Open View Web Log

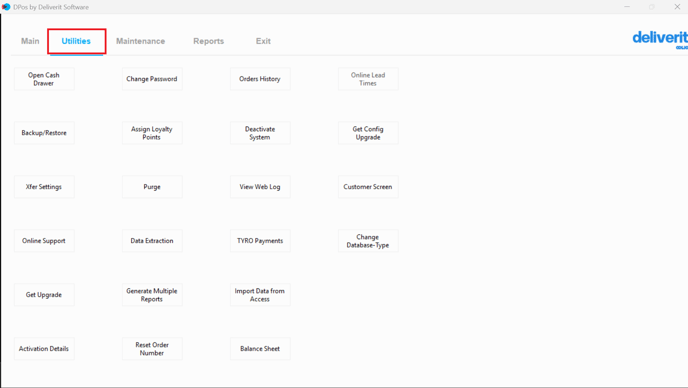260,187
